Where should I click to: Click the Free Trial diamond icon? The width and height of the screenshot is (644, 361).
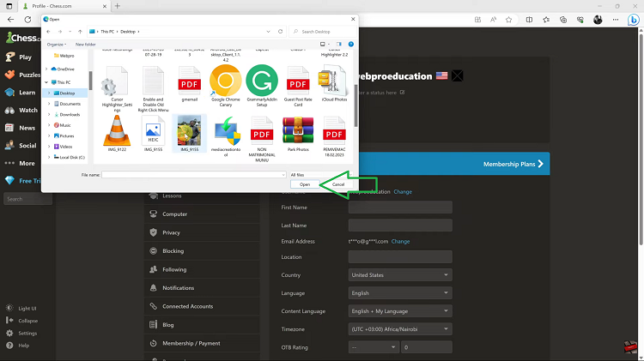9,180
